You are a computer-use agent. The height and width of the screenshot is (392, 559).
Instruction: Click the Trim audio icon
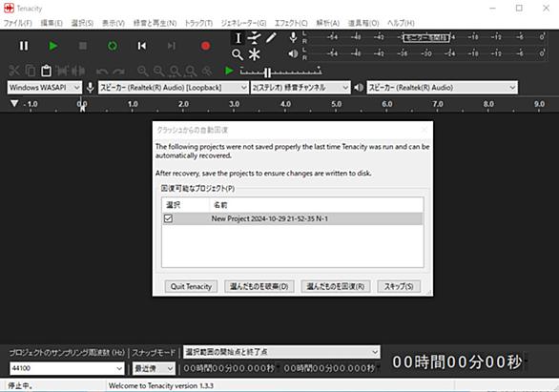(x=62, y=71)
